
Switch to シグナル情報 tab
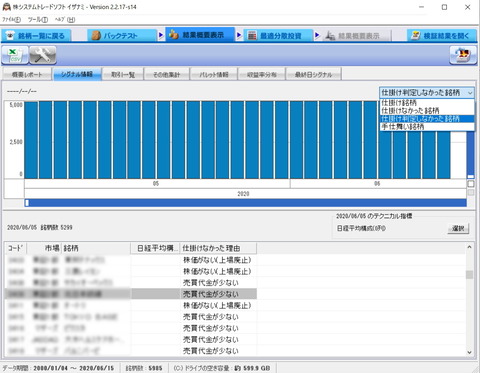tap(77, 74)
